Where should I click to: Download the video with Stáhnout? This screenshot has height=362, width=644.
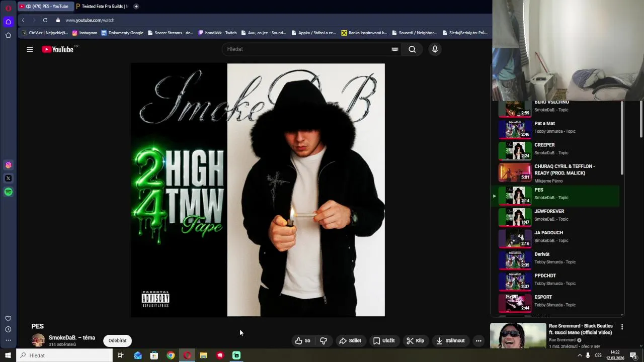tap(450, 341)
